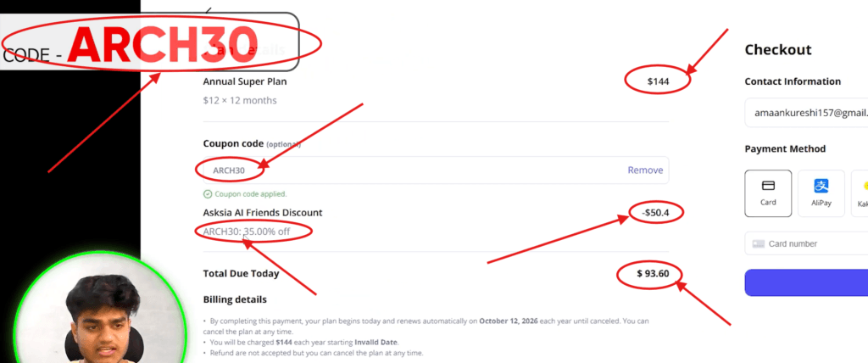Click the green coupon applied checkmark icon

point(208,194)
